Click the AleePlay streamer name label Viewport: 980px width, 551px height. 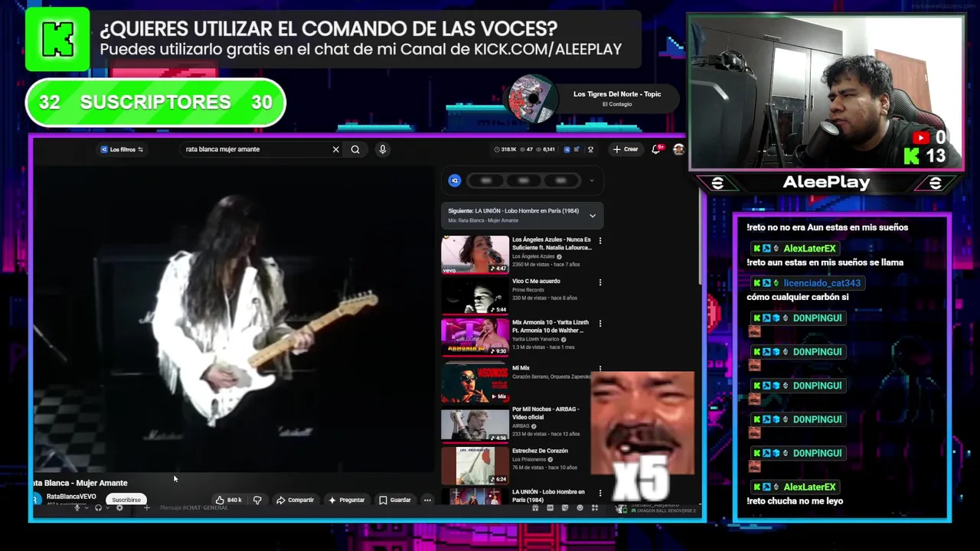[x=826, y=182]
